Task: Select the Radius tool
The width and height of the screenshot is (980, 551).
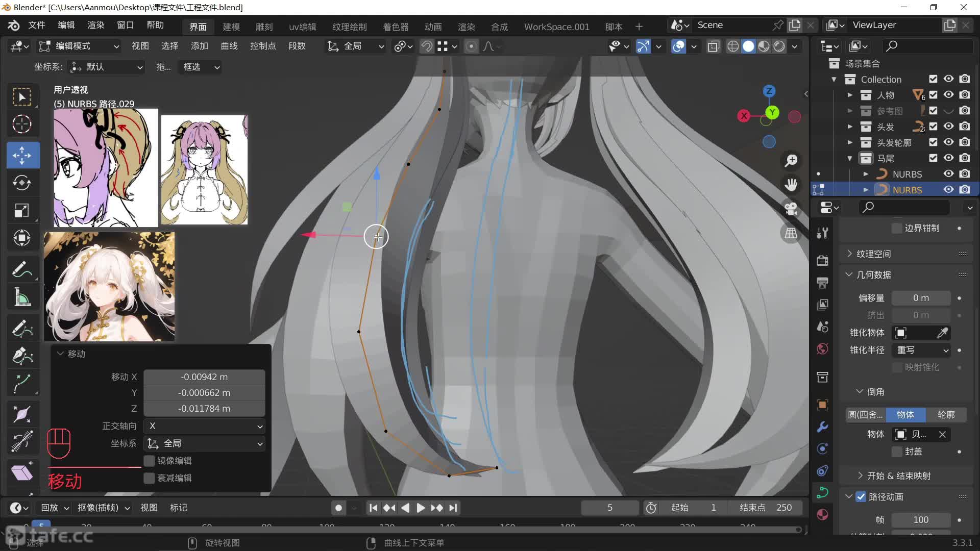Action: [22, 414]
